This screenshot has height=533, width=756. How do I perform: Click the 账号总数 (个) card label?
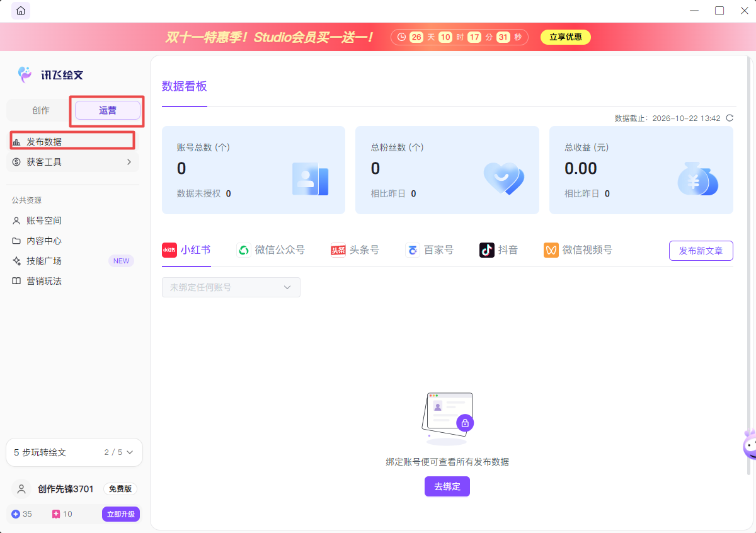coord(203,147)
